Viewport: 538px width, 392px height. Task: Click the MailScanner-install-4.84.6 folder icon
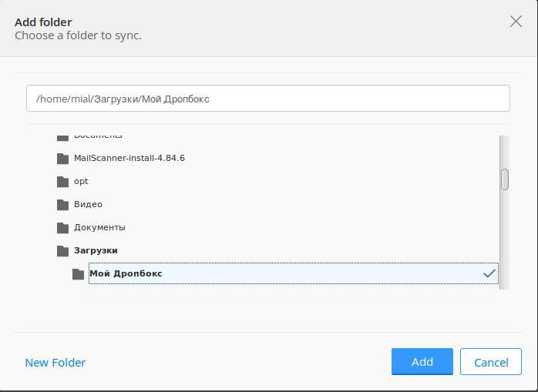point(62,159)
